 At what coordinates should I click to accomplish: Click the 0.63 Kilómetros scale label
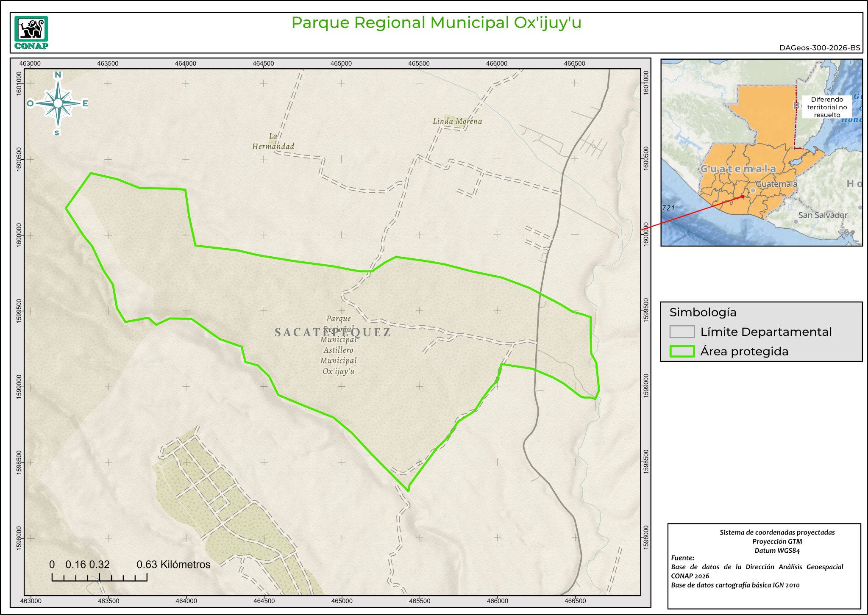173,565
